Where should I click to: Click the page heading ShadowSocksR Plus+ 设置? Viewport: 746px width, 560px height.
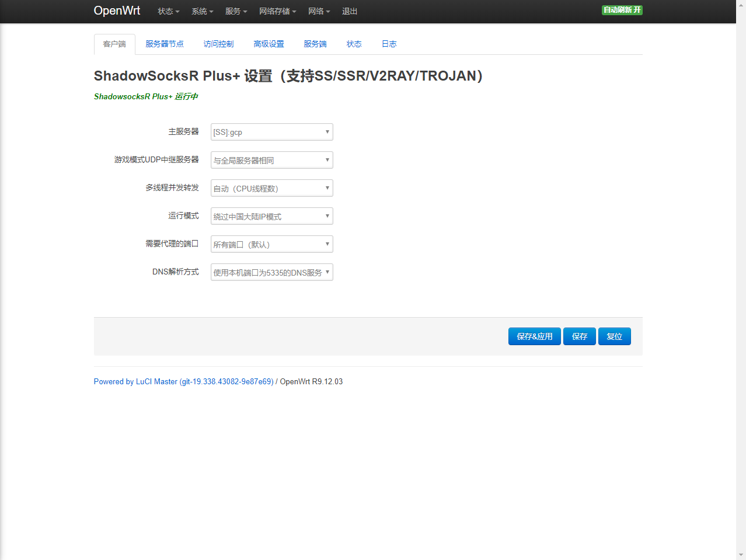click(x=288, y=76)
